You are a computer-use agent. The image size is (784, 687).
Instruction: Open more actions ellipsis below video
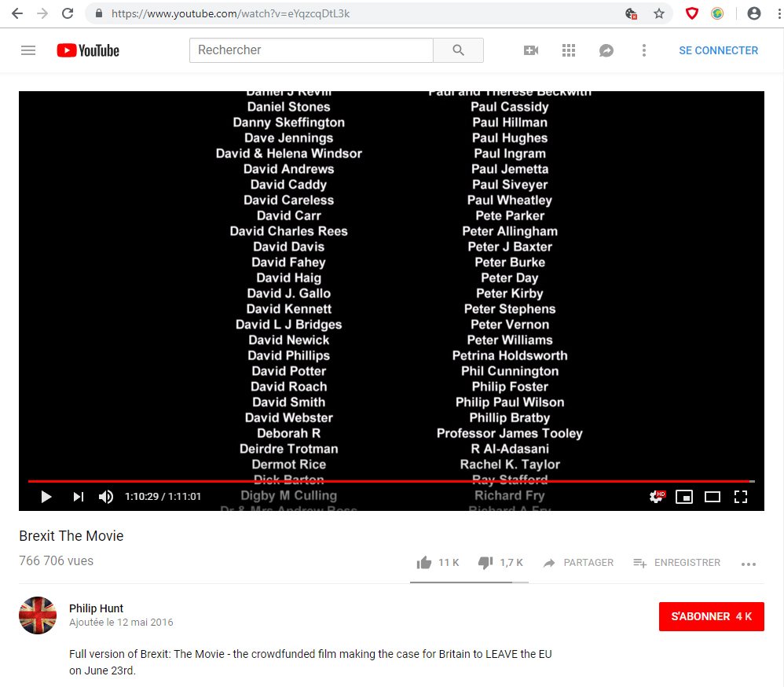[x=749, y=564]
